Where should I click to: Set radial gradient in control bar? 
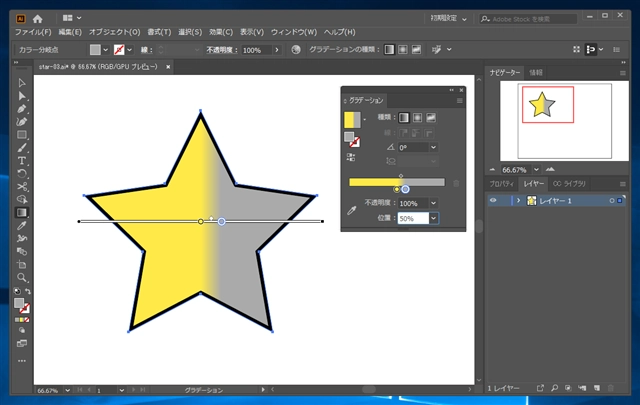point(403,49)
